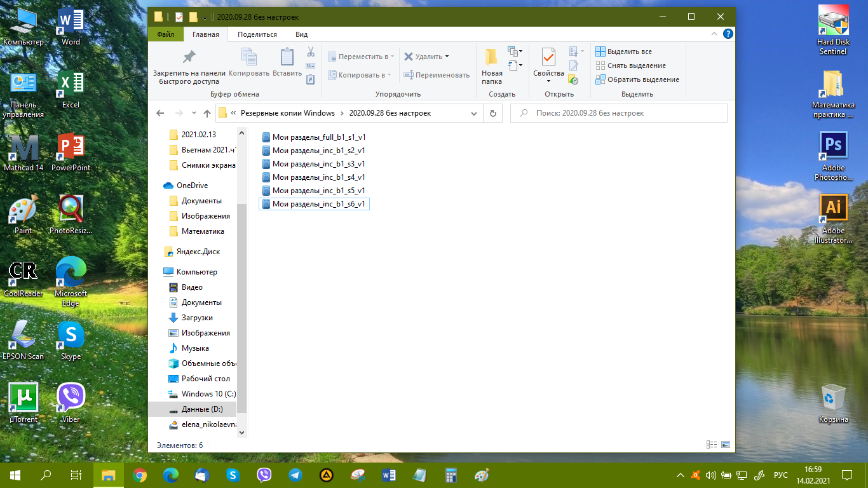Viewport: 868px width, 488px height.
Task: Switch to details view layout icon
Action: point(712,445)
